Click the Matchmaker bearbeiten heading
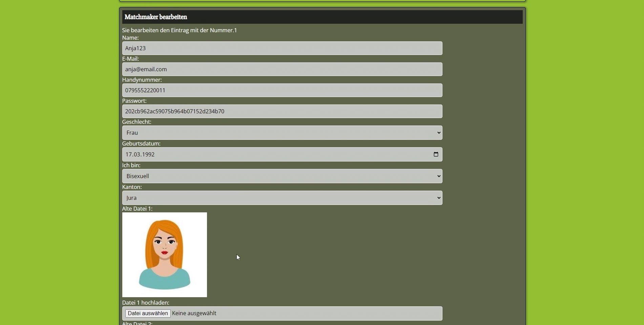 coord(156,17)
